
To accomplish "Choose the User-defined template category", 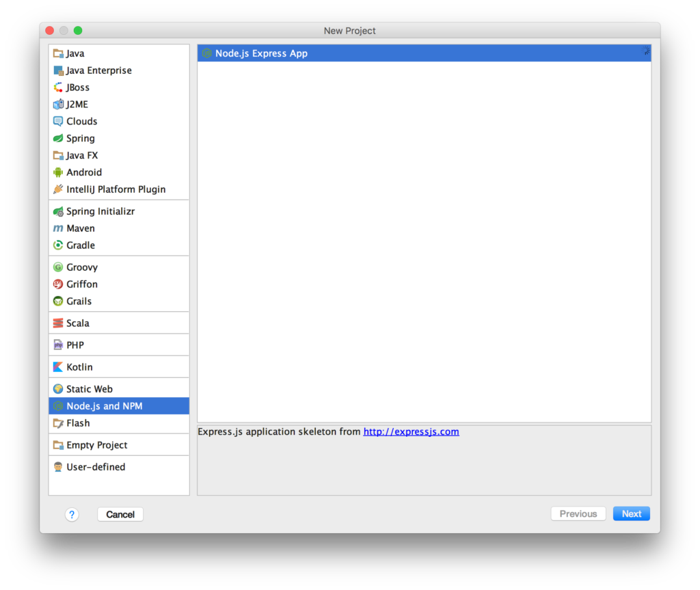I will tap(119, 467).
